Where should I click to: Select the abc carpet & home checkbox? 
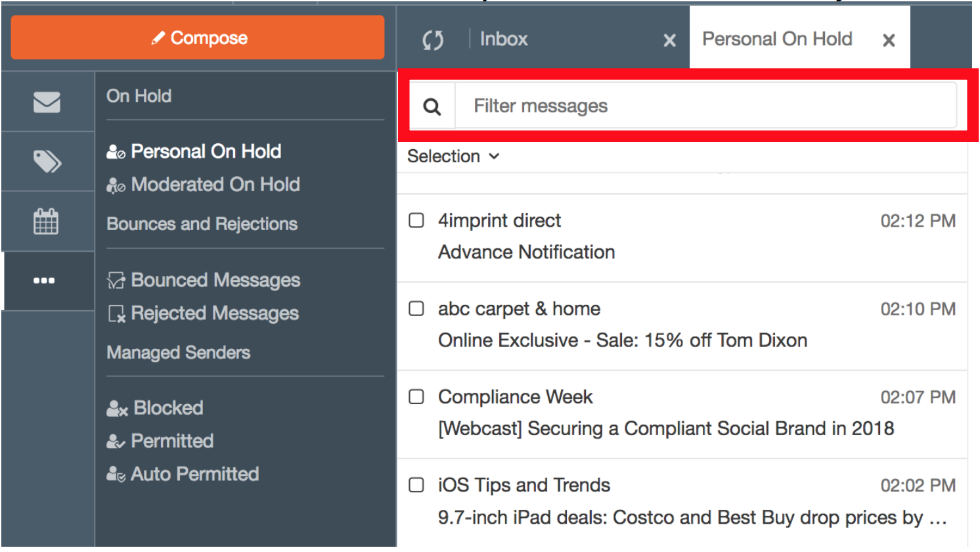click(x=416, y=308)
